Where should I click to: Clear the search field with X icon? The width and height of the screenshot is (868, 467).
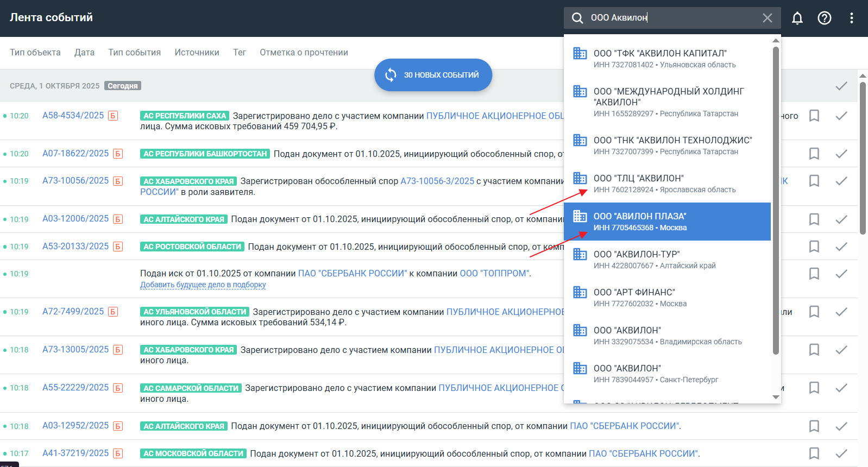point(767,18)
